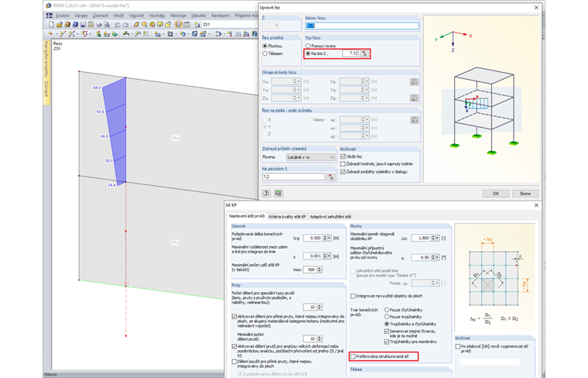Click the highlighted navigator panel toggle icon
588x378 pixels.
tap(179, 24)
